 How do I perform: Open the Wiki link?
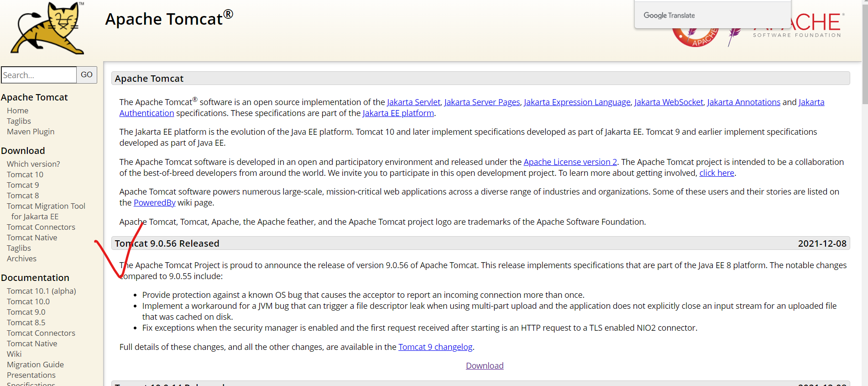pyautogui.click(x=14, y=354)
